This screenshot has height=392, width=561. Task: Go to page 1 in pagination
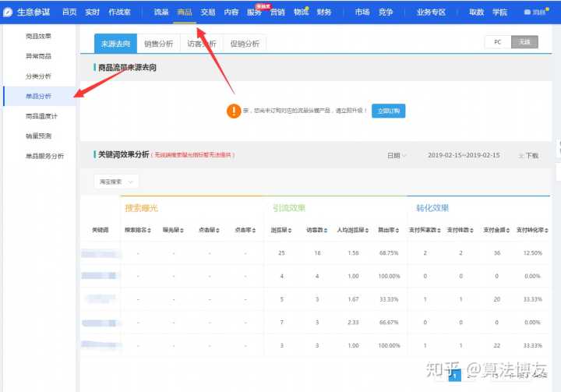(x=457, y=375)
